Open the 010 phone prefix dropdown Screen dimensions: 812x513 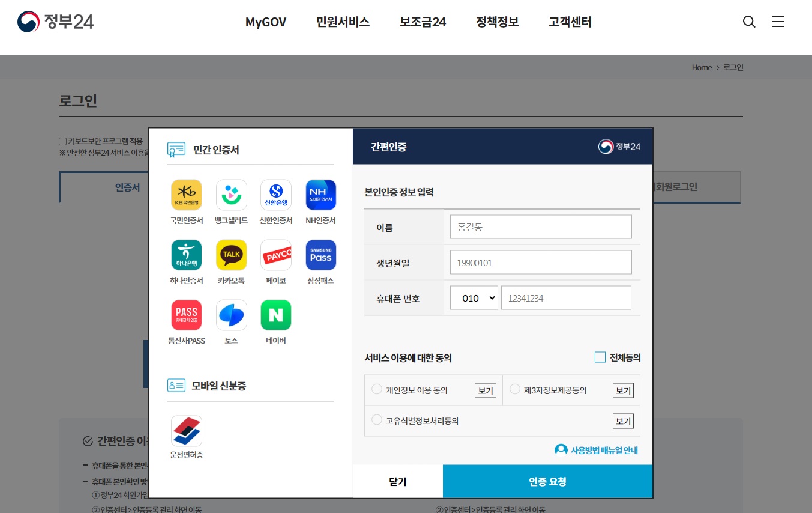[x=474, y=298]
